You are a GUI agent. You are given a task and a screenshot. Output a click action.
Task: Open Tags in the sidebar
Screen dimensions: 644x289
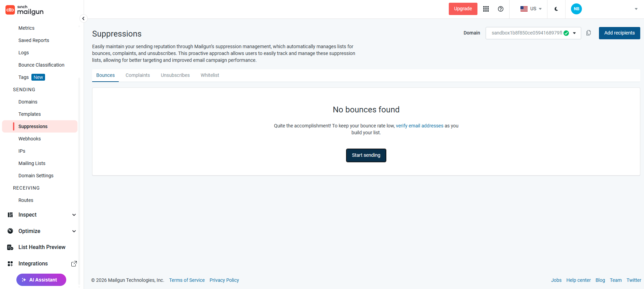tap(24, 77)
